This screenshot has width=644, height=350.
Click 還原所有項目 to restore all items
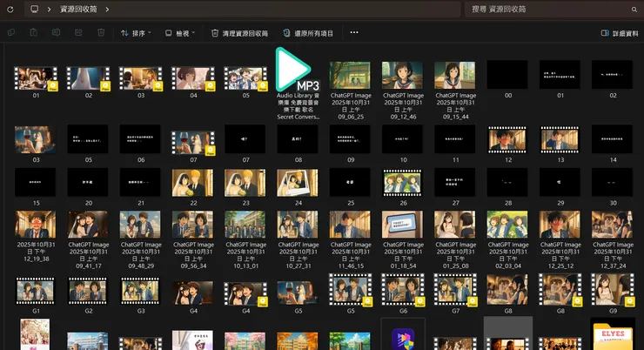(x=308, y=33)
